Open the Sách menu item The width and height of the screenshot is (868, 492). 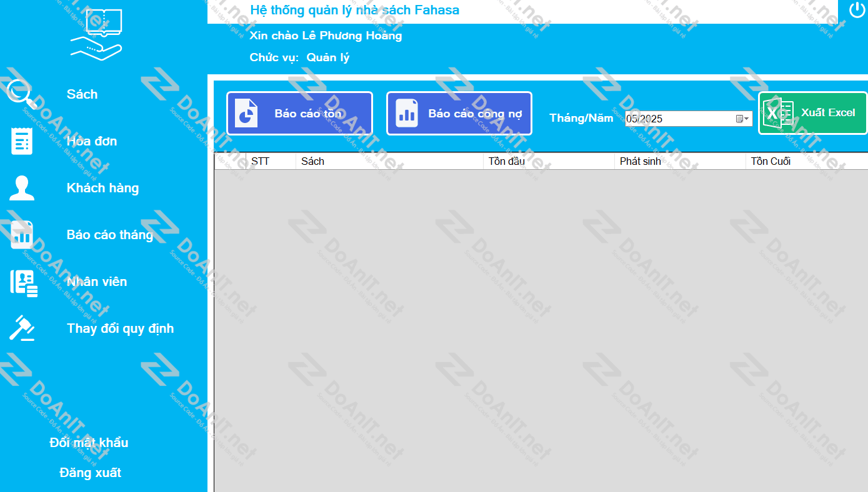coord(82,94)
